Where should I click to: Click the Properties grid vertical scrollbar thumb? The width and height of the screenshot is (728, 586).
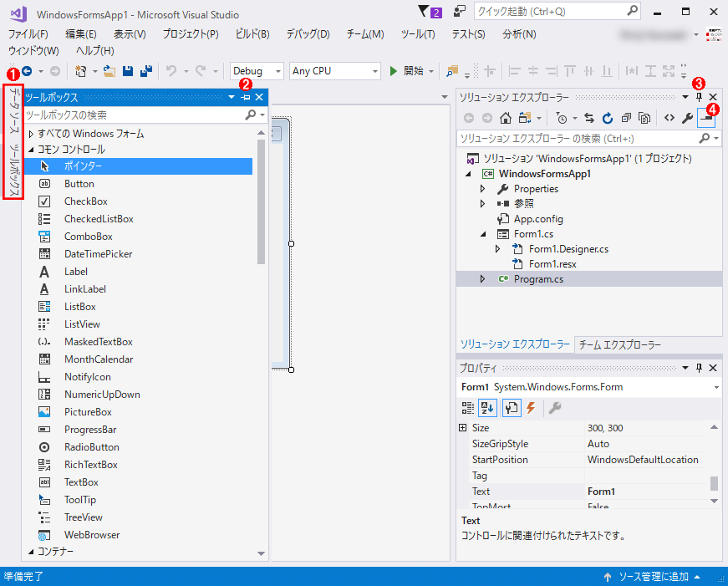tap(714, 483)
